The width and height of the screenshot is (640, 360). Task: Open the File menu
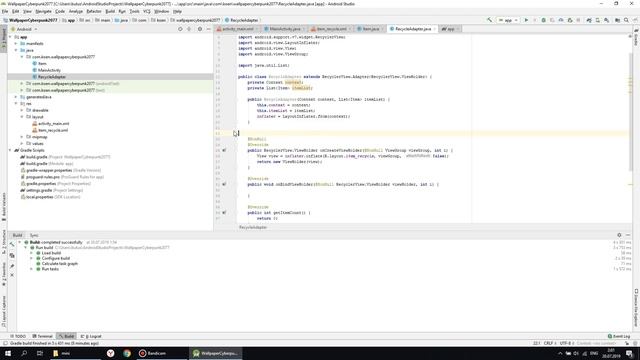5,11
